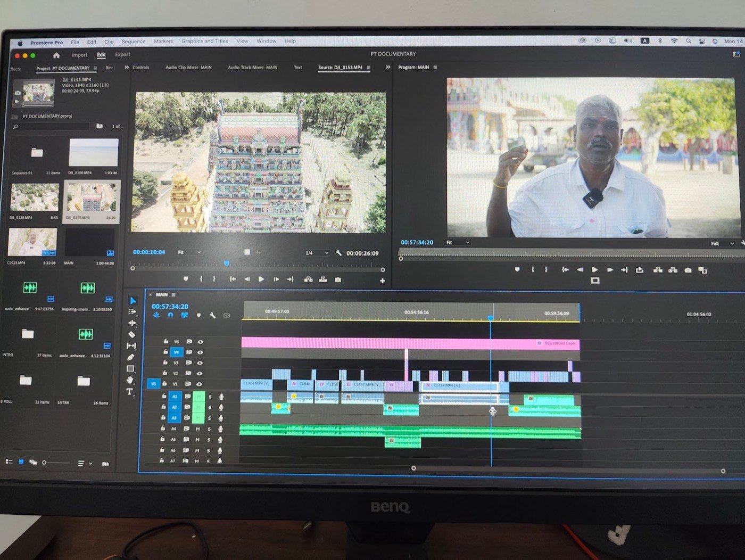This screenshot has width=745, height=560.
Task: Open Graphics and Titles menu
Action: [205, 41]
